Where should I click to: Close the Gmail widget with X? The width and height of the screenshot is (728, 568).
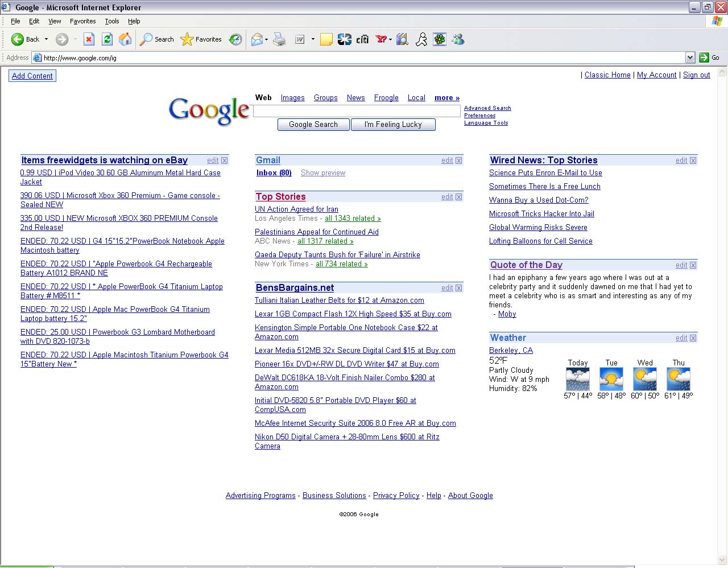(x=459, y=160)
